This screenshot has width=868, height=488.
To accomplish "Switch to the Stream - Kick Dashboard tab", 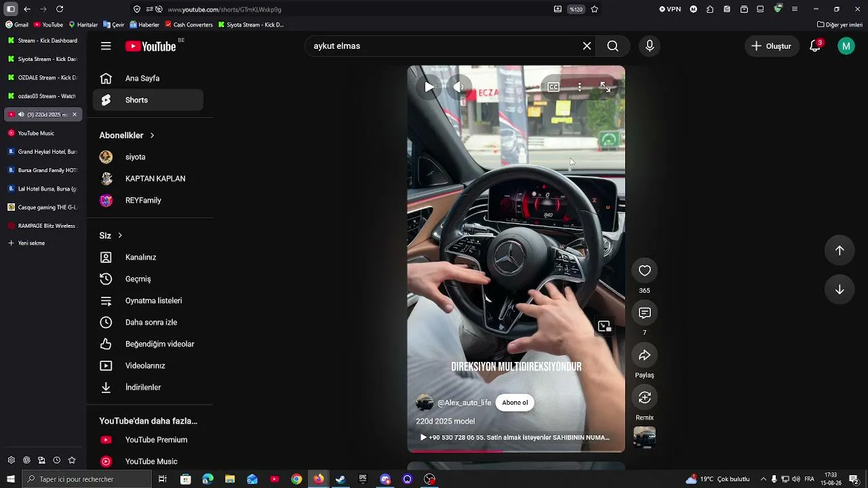I will click(43, 41).
